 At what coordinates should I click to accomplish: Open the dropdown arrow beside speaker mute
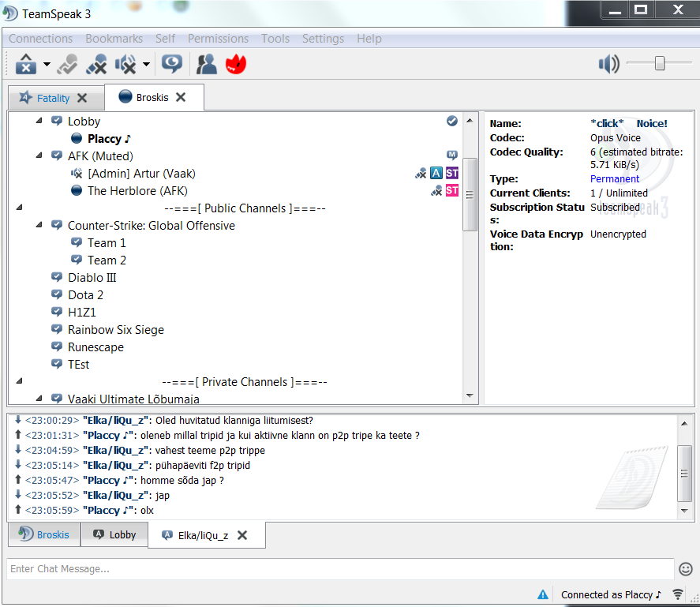tap(146, 65)
